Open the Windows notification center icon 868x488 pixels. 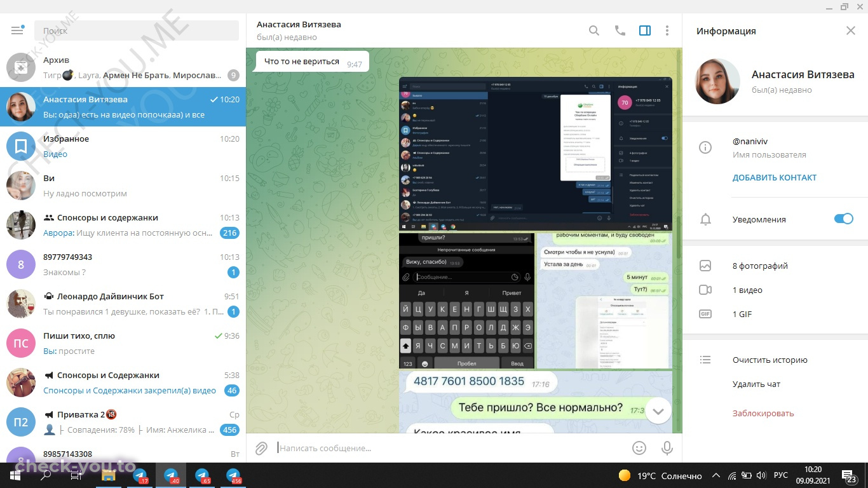850,475
